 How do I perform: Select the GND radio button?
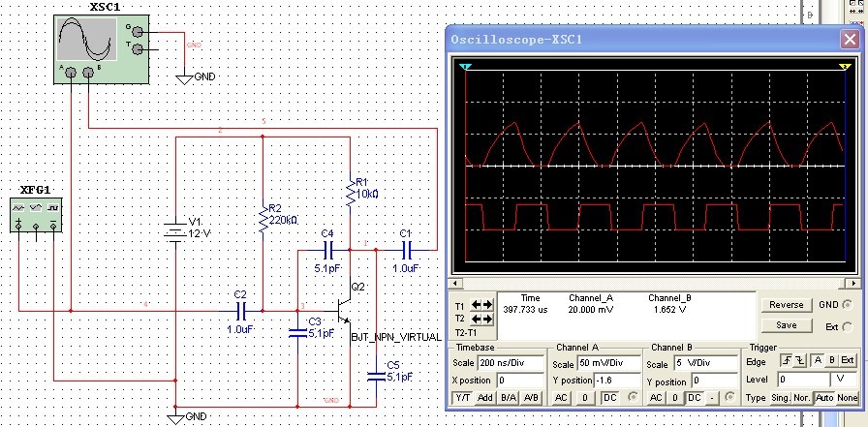pyautogui.click(x=849, y=305)
